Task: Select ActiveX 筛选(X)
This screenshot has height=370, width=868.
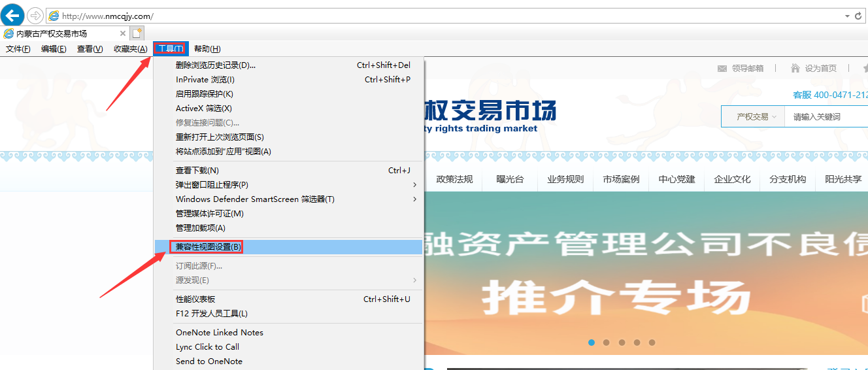Action: pos(289,109)
